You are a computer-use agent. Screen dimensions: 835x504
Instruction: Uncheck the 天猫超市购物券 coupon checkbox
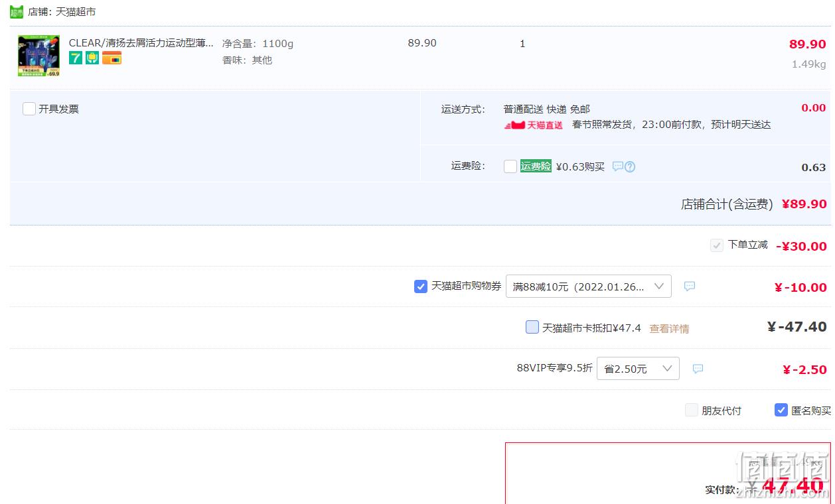point(421,286)
